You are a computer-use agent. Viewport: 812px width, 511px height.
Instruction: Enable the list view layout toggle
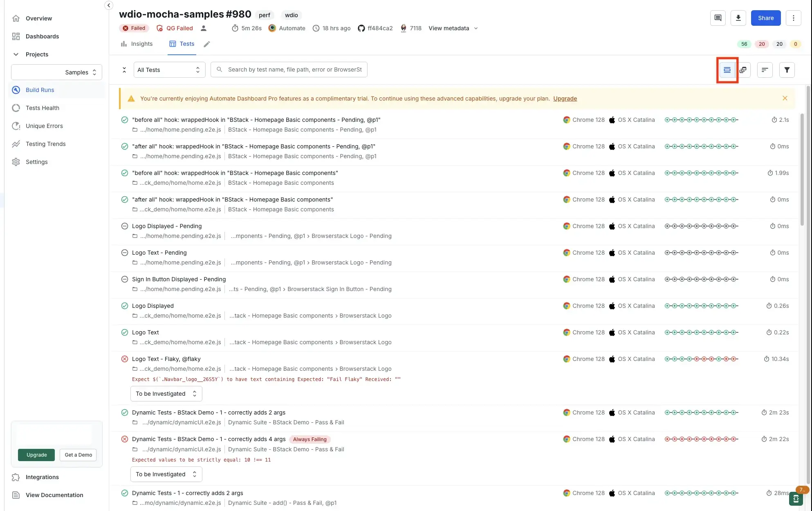click(727, 69)
